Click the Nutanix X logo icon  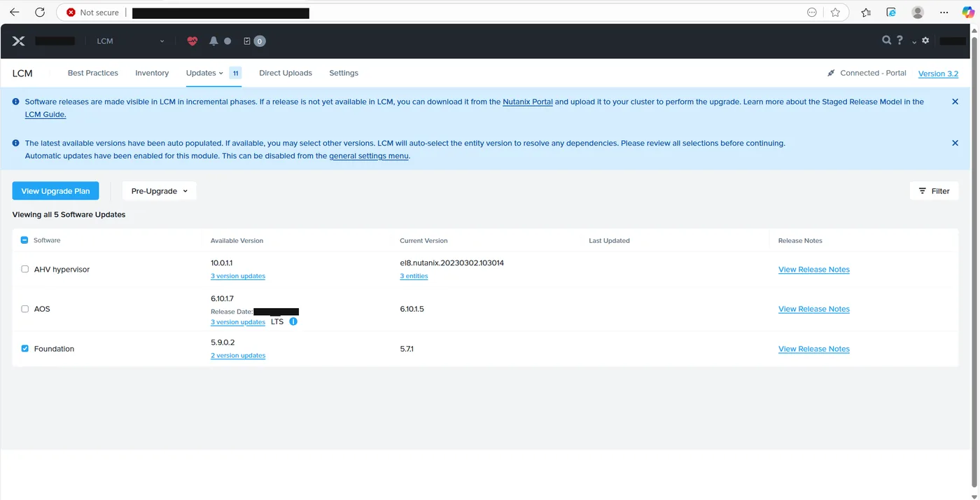[x=19, y=41]
